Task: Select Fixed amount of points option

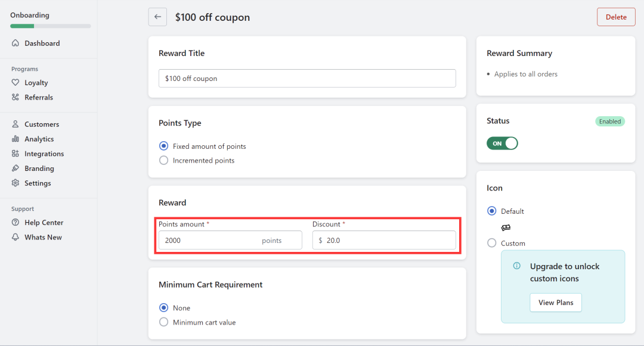Action: pos(164,146)
